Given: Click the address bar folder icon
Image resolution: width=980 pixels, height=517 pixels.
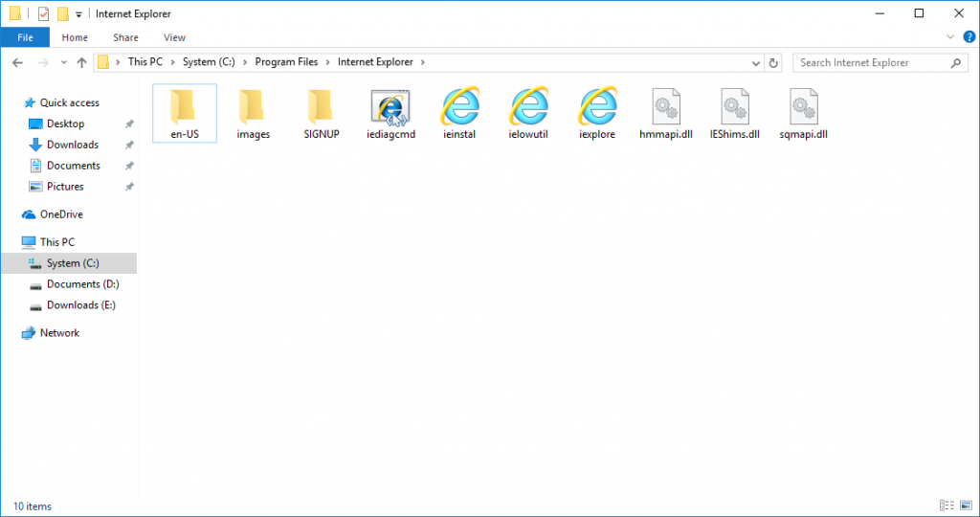Looking at the screenshot, I should 103,62.
